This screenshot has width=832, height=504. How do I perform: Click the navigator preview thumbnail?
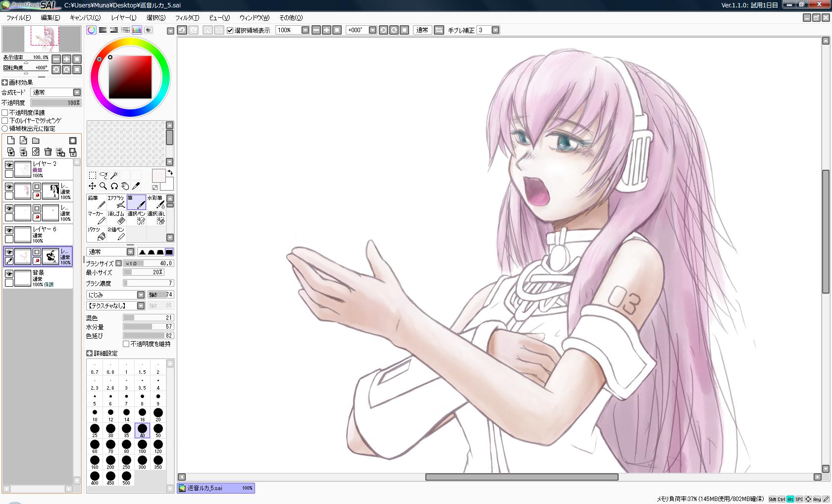click(42, 39)
